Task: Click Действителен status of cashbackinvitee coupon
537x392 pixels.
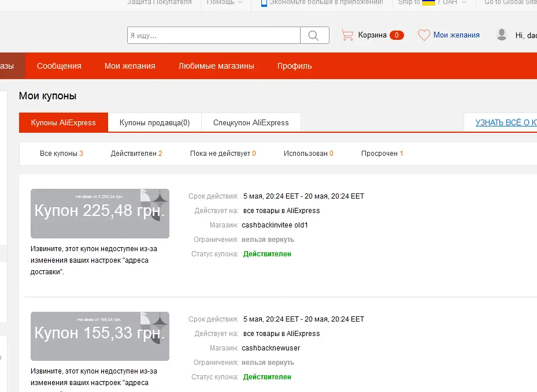Action: pos(267,254)
